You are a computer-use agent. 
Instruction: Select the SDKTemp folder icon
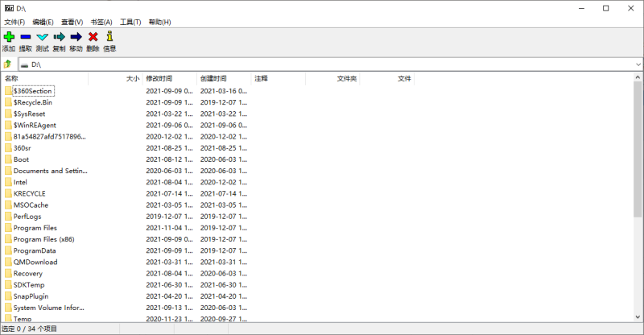click(9, 285)
